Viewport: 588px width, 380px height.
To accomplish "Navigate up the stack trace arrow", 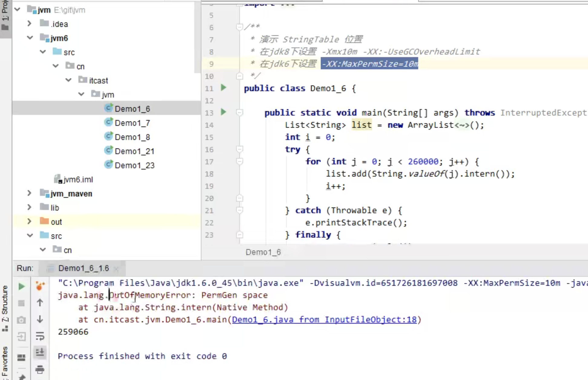I will pos(40,302).
